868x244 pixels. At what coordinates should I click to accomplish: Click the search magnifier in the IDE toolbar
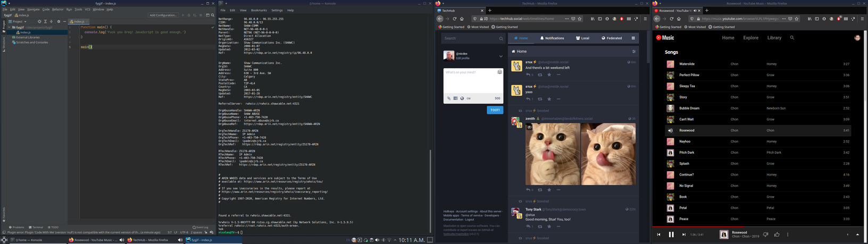click(212, 15)
